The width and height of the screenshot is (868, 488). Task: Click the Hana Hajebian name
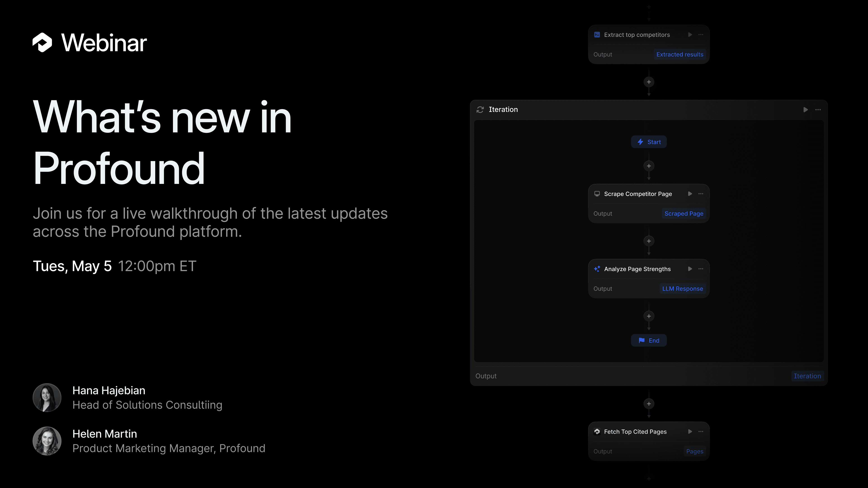(109, 390)
